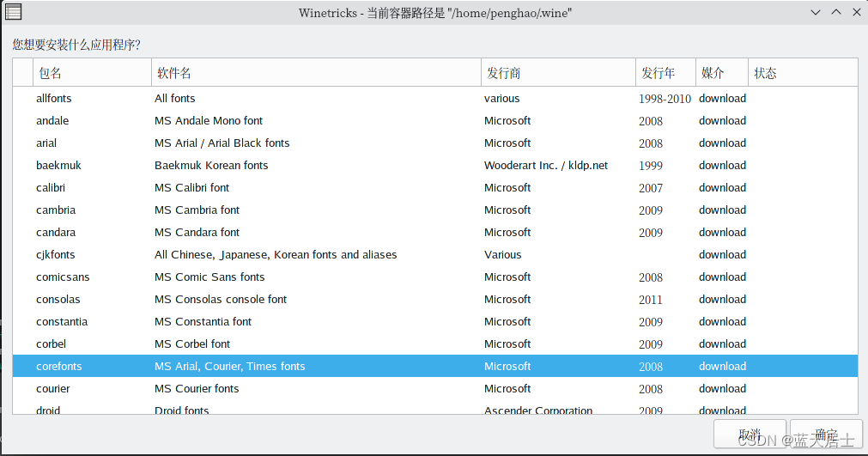Click 'MS Cambria font' entry

pos(197,210)
